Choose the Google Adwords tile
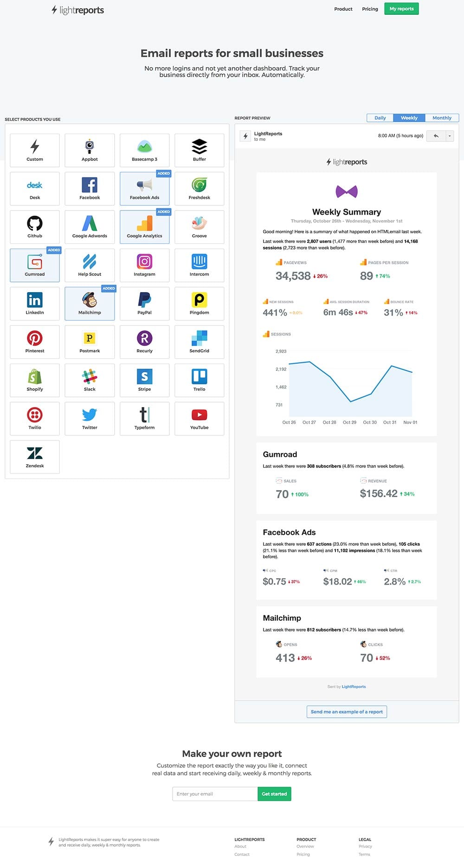The image size is (464, 868). pyautogui.click(x=90, y=227)
